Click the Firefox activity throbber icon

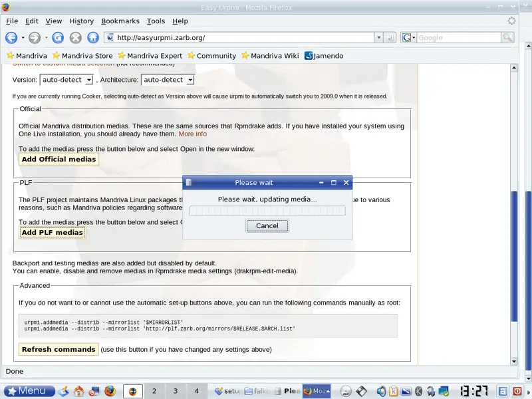511,21
